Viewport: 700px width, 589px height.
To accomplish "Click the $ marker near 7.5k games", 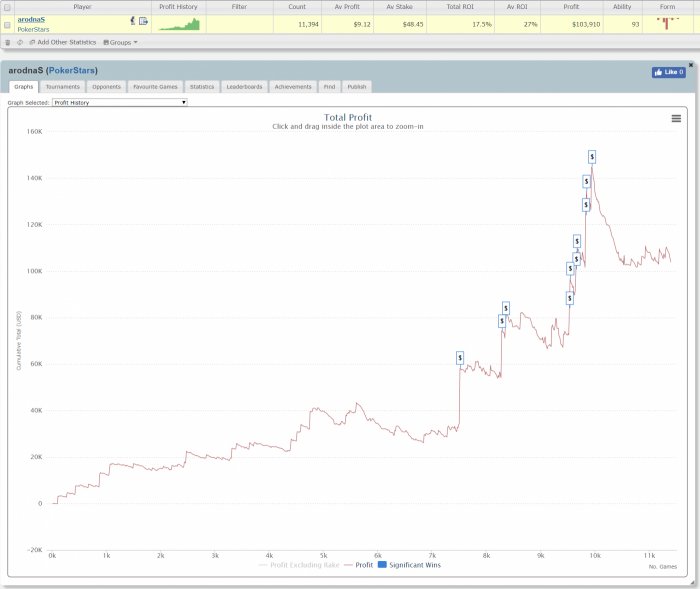I will pyautogui.click(x=460, y=357).
